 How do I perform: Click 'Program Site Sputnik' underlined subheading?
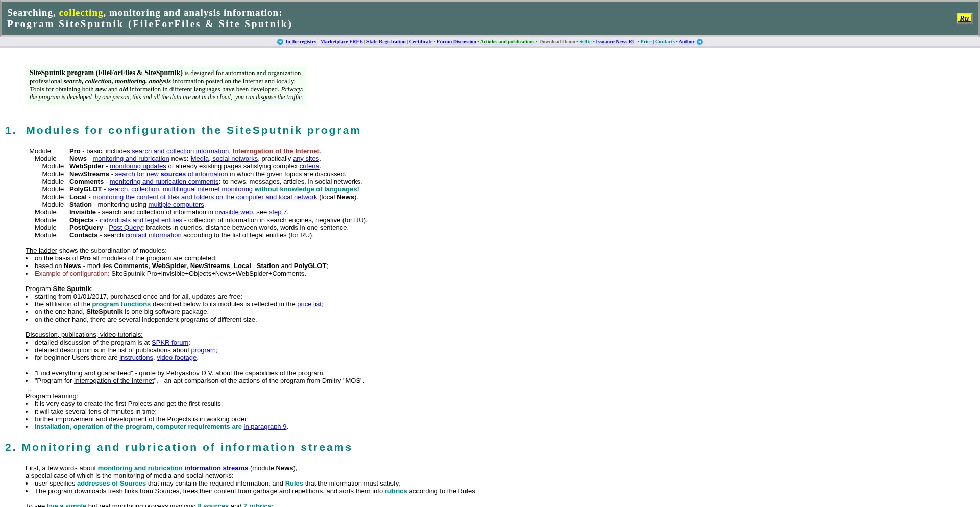(x=58, y=289)
